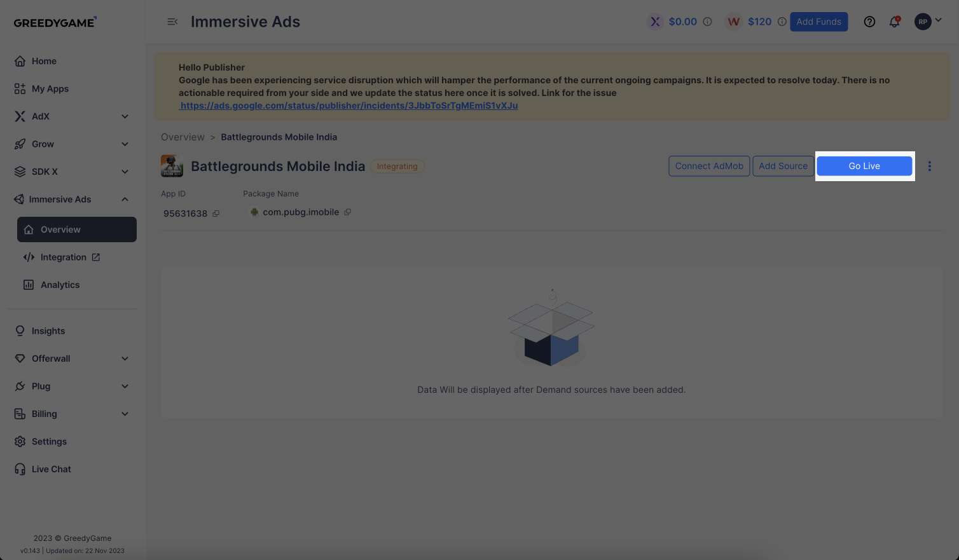This screenshot has width=959, height=560.
Task: Click the info icon beside $120
Action: [782, 22]
